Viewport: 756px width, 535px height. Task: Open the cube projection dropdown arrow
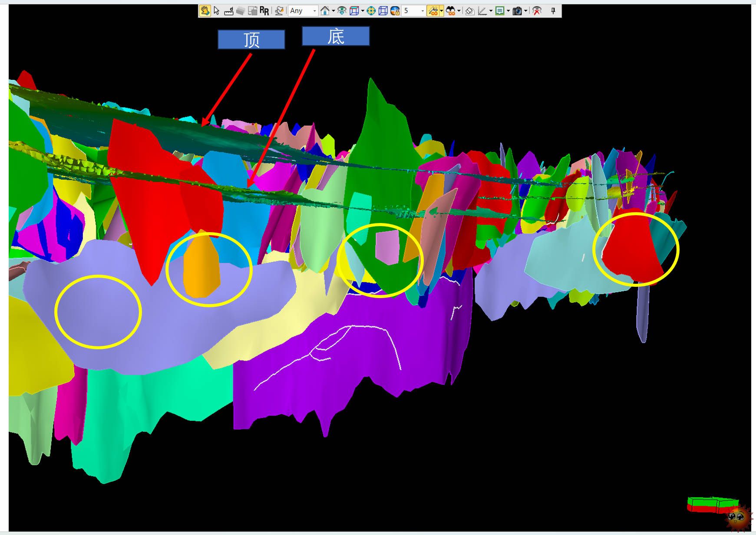[363, 11]
